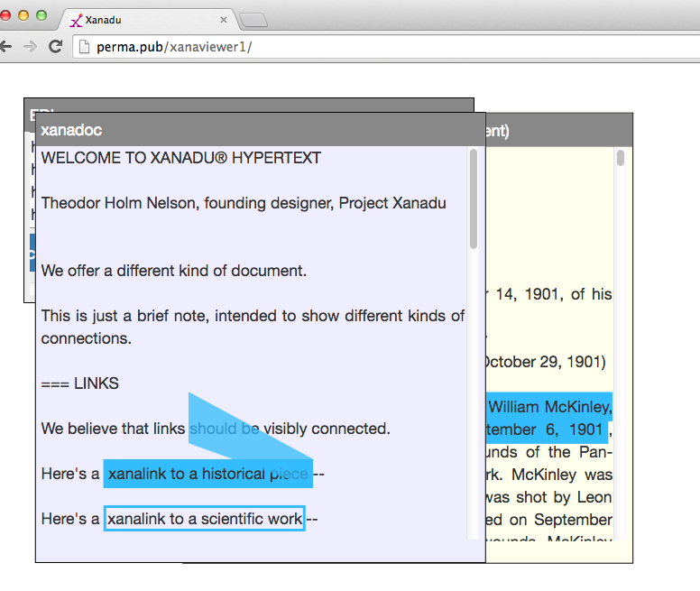
Task: Click 'This is just a brief note' paragraph
Action: click(253, 328)
